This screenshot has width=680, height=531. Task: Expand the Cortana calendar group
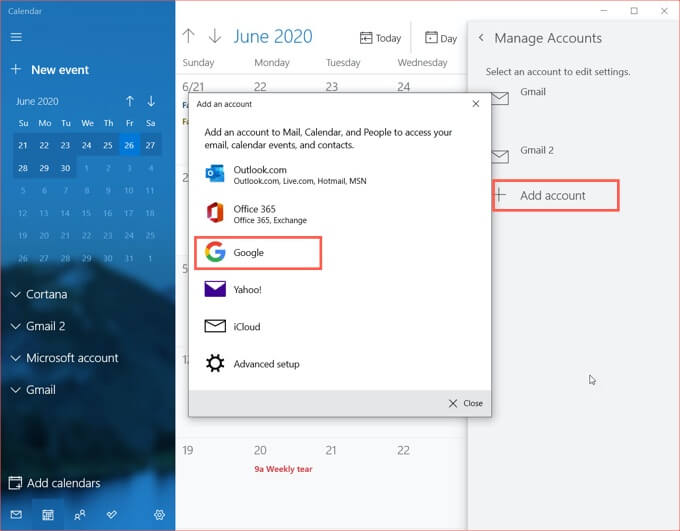(39, 295)
